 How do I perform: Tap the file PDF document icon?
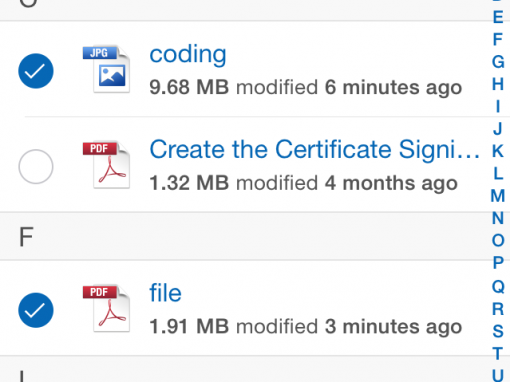(x=106, y=308)
